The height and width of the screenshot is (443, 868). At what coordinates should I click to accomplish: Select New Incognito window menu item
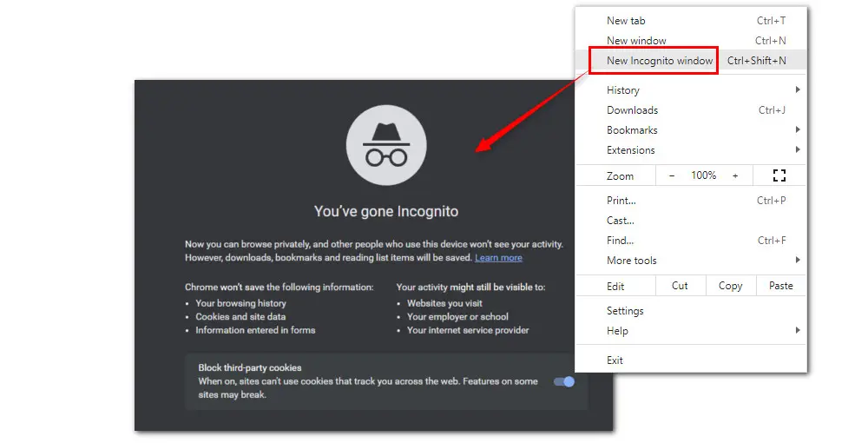[x=660, y=61]
